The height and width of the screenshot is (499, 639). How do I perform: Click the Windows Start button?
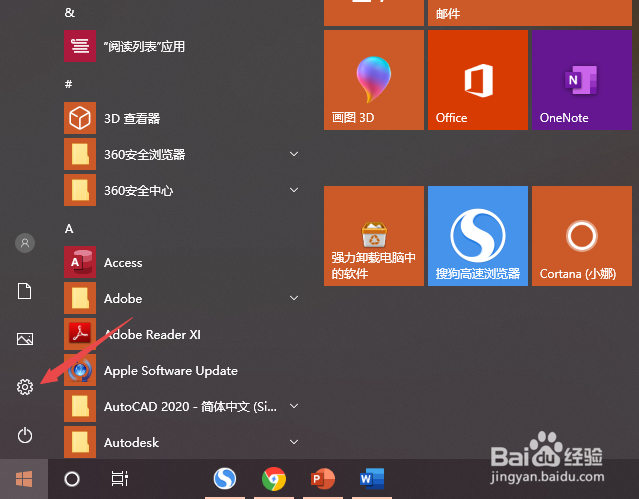[x=24, y=479]
